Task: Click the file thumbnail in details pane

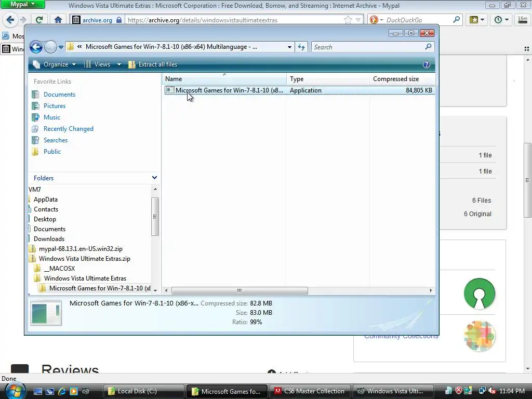Action: [46, 313]
